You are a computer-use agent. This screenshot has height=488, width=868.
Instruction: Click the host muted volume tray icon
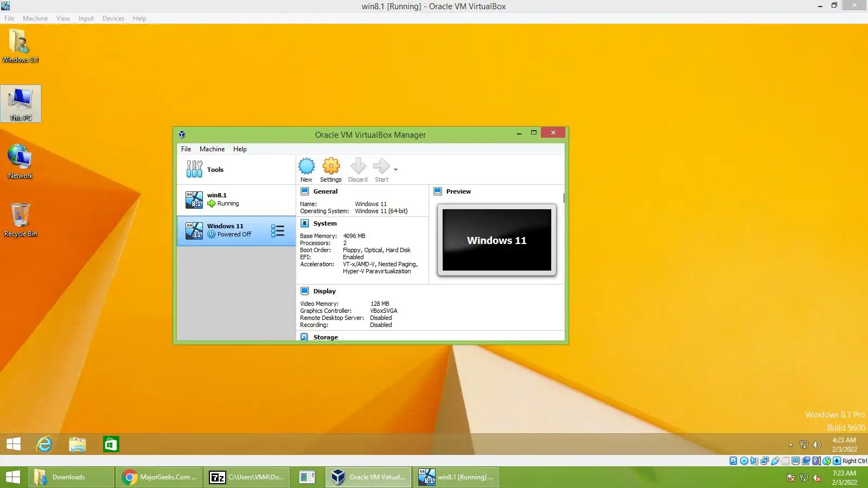tap(817, 478)
